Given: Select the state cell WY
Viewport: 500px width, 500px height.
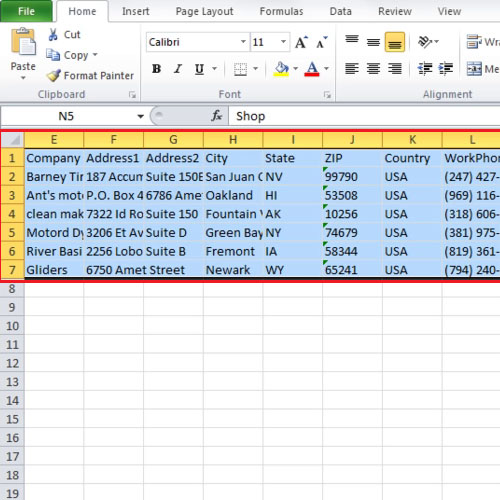Looking at the screenshot, I should [x=293, y=270].
